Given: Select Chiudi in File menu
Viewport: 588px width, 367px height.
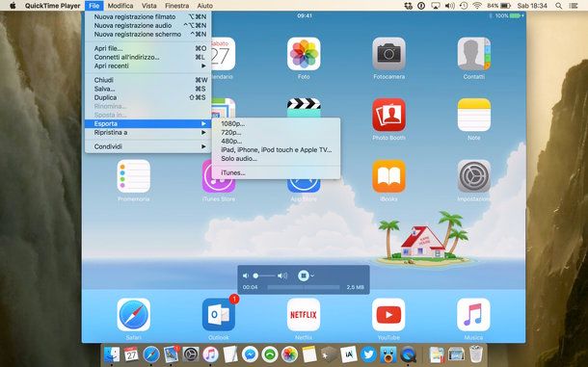Looking at the screenshot, I should 147,80.
